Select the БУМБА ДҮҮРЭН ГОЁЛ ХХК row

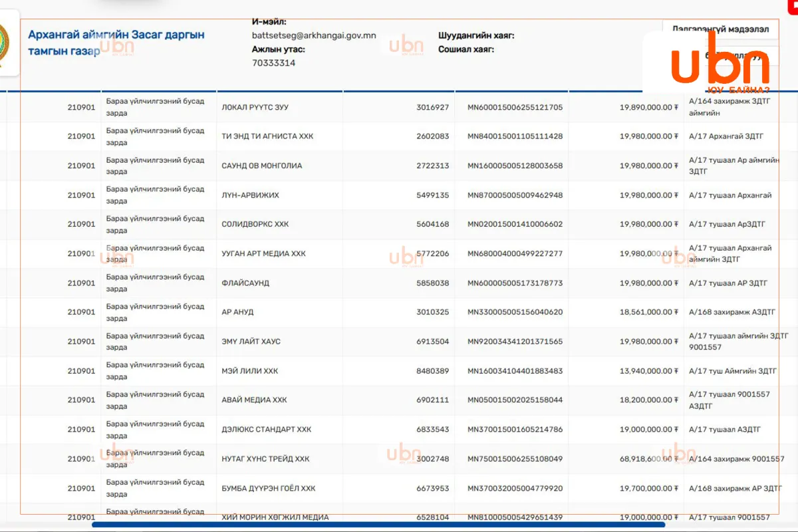pos(399,488)
